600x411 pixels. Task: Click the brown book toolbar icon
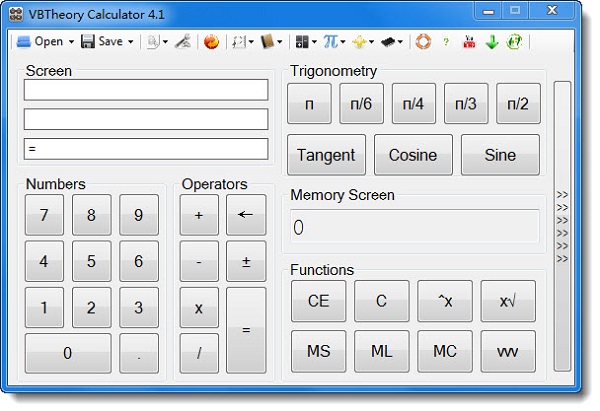click(x=267, y=41)
